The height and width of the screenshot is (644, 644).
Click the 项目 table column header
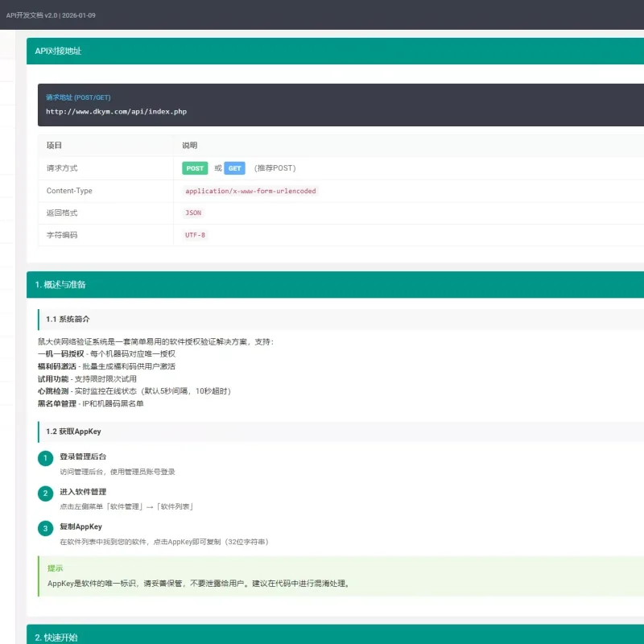click(54, 146)
